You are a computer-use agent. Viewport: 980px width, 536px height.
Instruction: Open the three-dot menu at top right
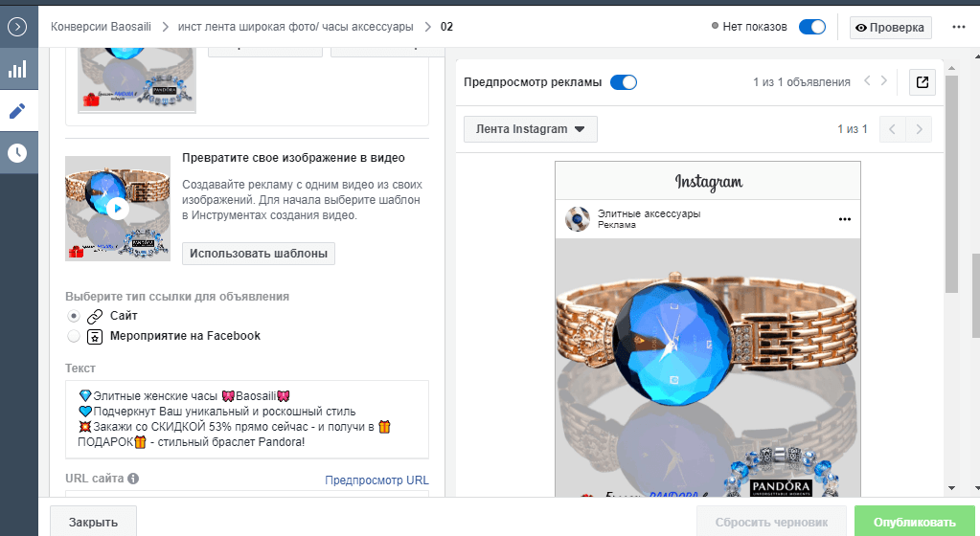(x=959, y=27)
